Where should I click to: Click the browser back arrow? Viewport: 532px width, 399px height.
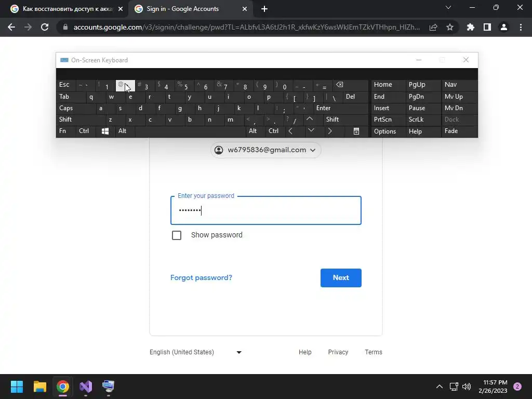(11, 27)
